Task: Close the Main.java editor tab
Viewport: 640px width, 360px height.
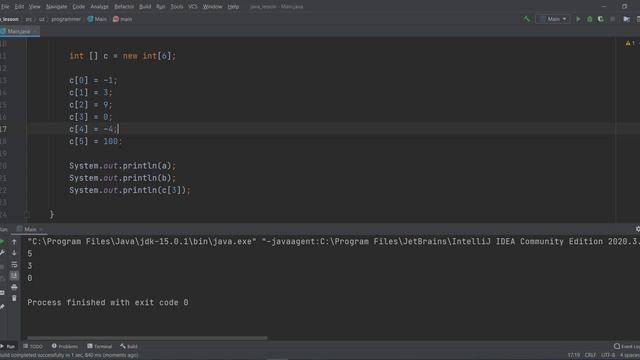Action: (36, 31)
